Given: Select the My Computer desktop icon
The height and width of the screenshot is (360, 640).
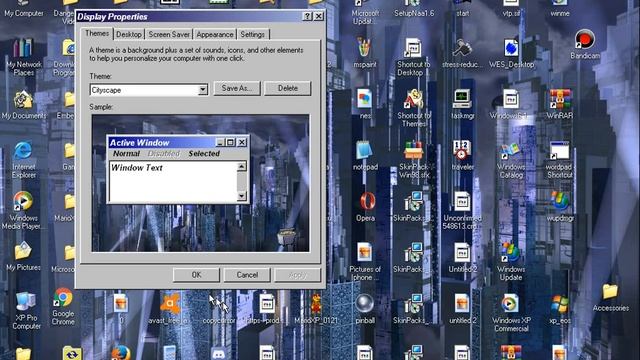Looking at the screenshot, I should click(23, 9).
